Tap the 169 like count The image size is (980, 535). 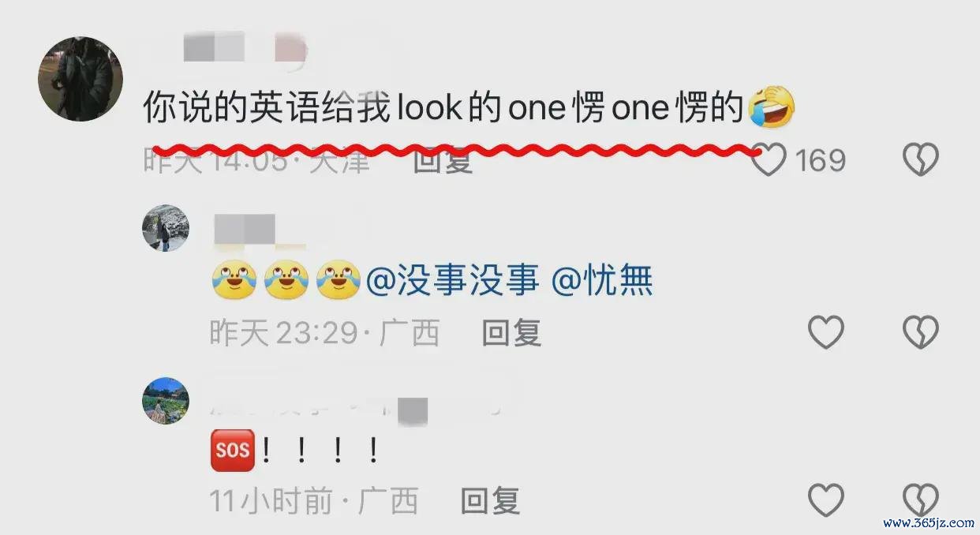820,161
